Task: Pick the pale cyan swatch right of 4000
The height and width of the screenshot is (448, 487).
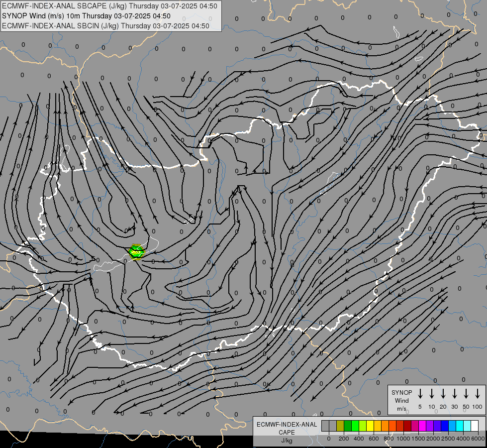Action: [467, 426]
